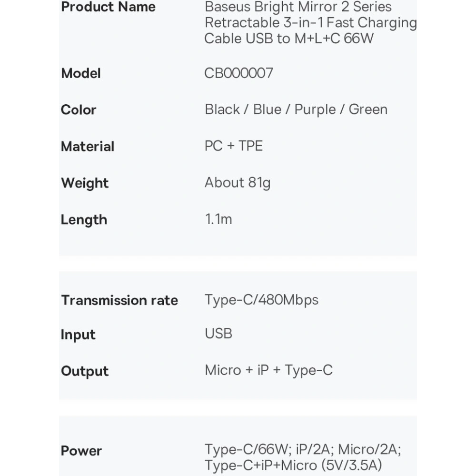Screen dimensions: 476x476
Task: Click the "Weight" specification label
Action: click(85, 183)
